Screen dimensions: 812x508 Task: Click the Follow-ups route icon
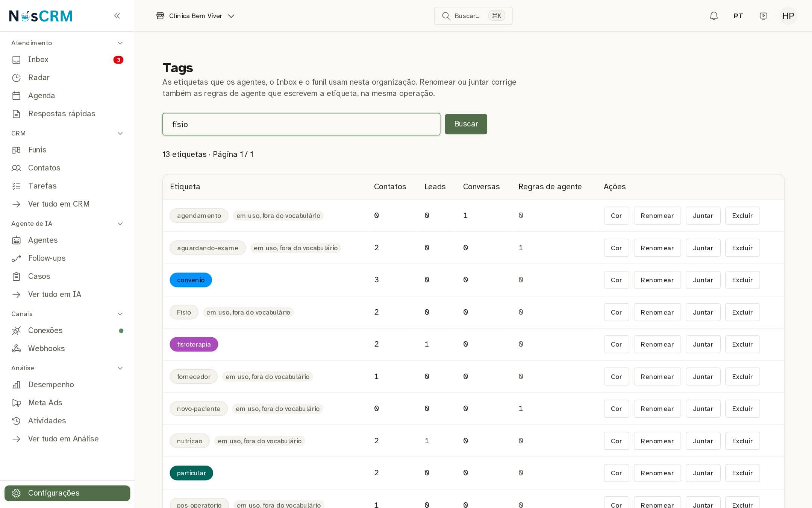tap(16, 259)
